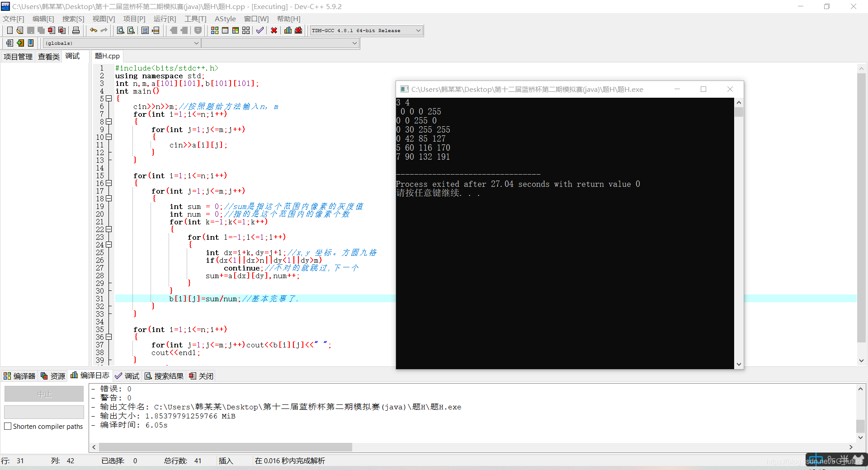This screenshot has width=868, height=470.
Task: Click the Compile and Run icon
Action: coord(236,30)
